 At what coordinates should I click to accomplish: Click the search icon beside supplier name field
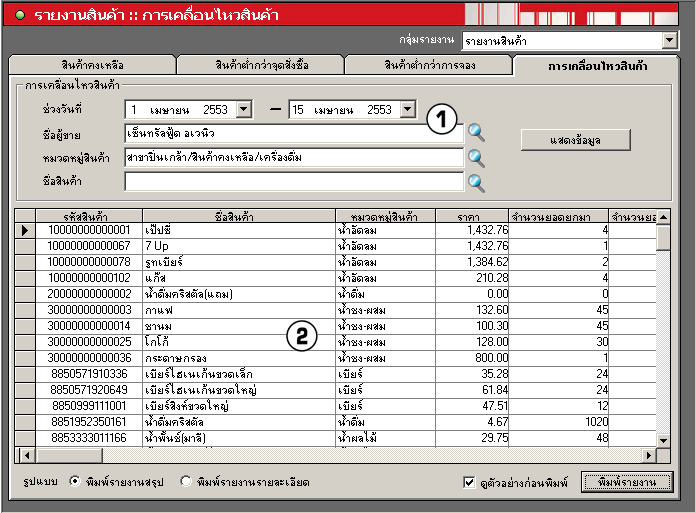(476, 132)
